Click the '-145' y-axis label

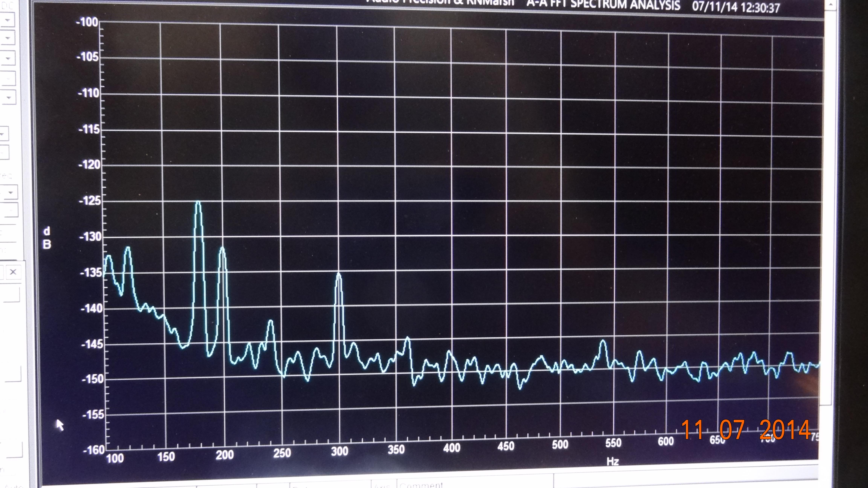coord(92,344)
